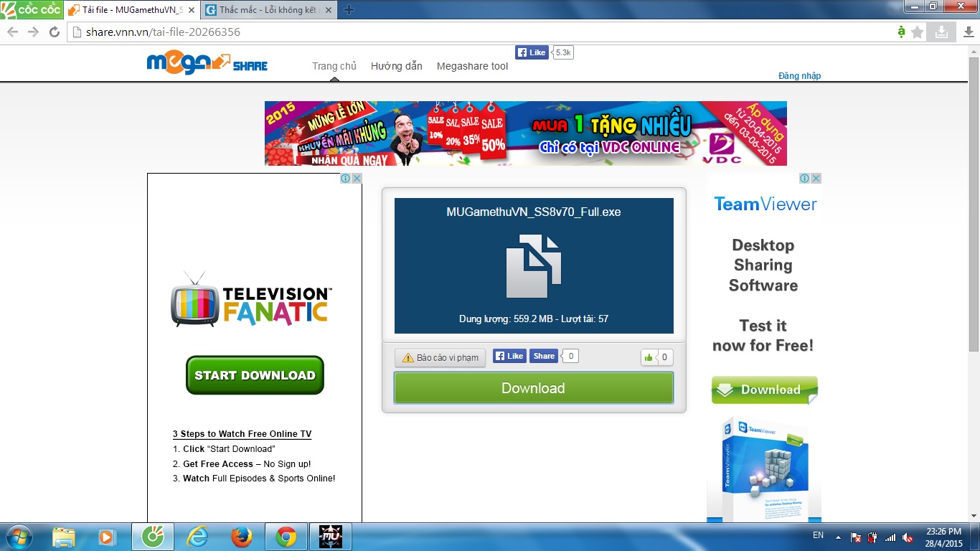This screenshot has width=980, height=551.
Task: Open Google Chrome from the taskbar
Action: [286, 537]
